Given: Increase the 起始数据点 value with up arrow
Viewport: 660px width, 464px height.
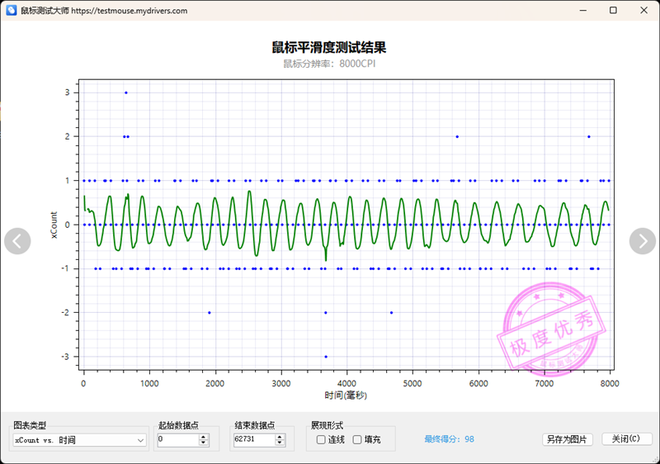Looking at the screenshot, I should tap(204, 436).
